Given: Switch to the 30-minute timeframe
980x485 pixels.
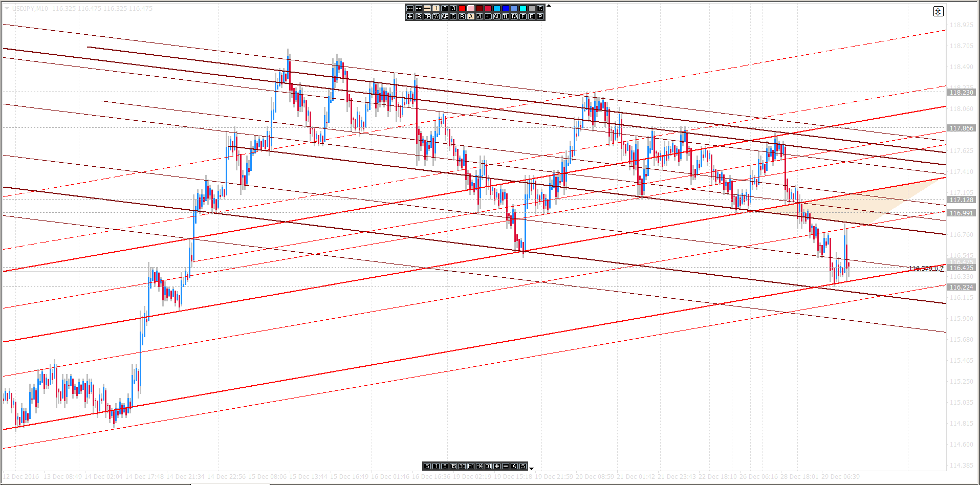Looking at the screenshot, I should point(462,466).
